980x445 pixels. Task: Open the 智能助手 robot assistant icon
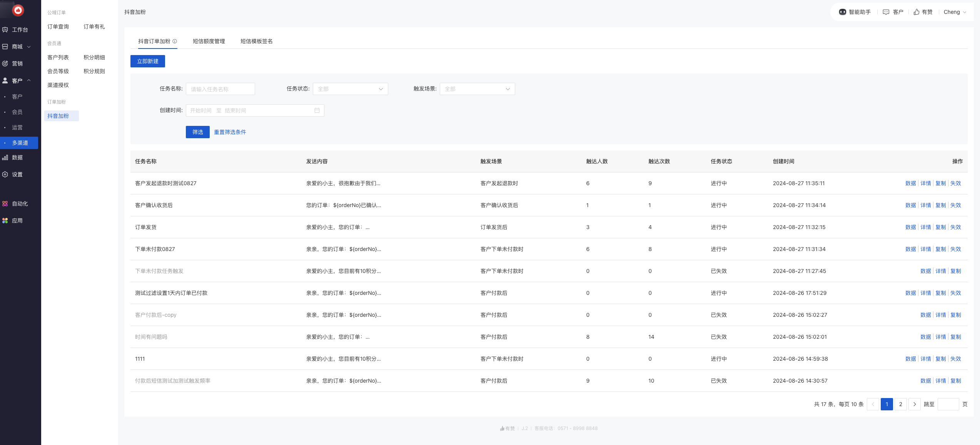click(842, 12)
